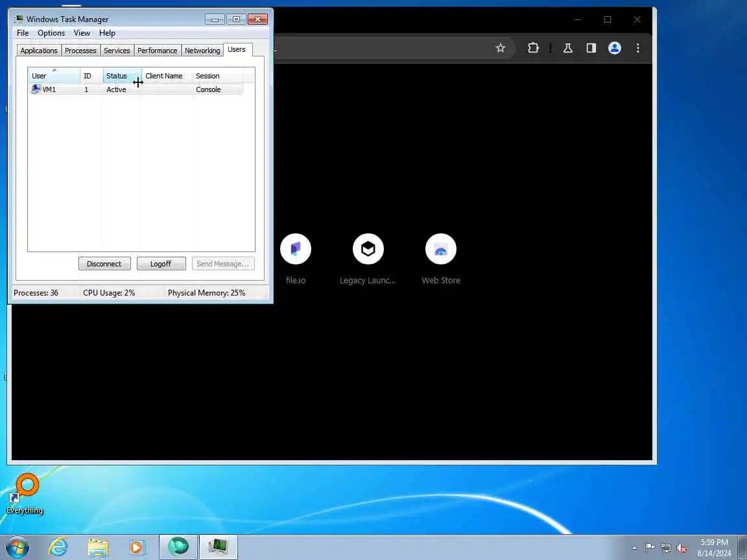The height and width of the screenshot is (560, 747).
Task: Bookmark this page with the star icon
Action: pyautogui.click(x=500, y=47)
